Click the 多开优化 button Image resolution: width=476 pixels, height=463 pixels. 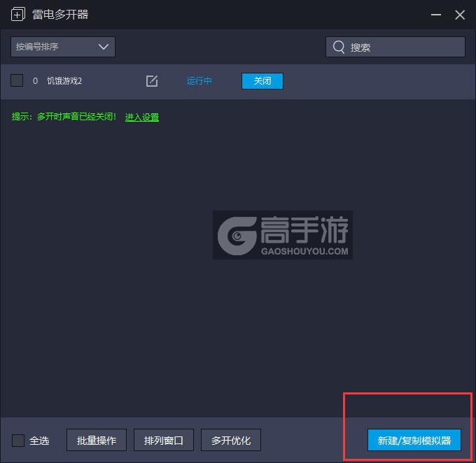[231, 440]
